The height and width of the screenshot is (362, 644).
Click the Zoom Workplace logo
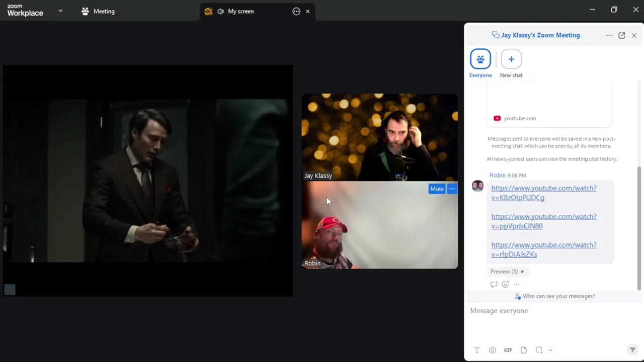[x=25, y=11]
